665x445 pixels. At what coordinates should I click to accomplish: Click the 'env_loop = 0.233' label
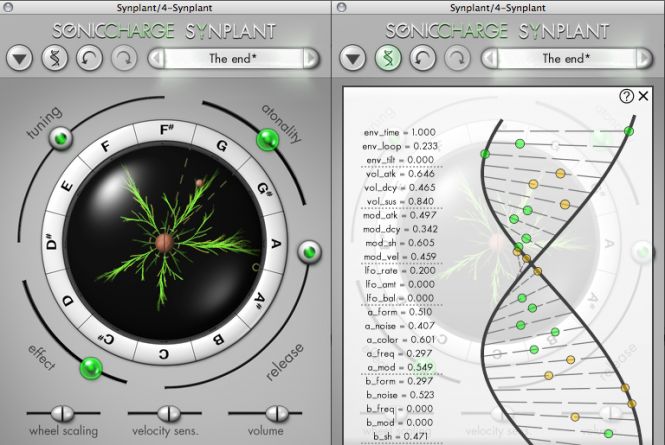(400, 146)
